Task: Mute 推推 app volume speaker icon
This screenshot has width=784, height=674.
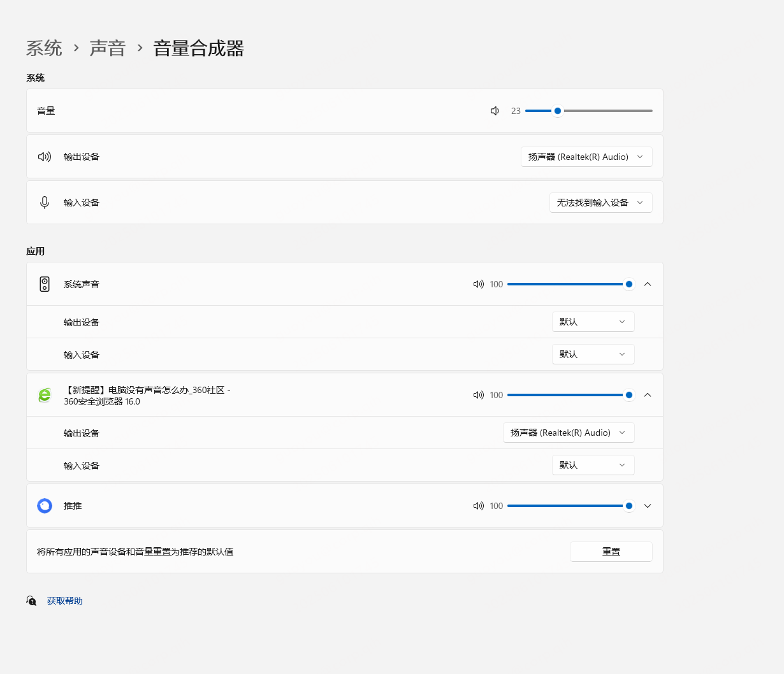Action: (x=478, y=506)
